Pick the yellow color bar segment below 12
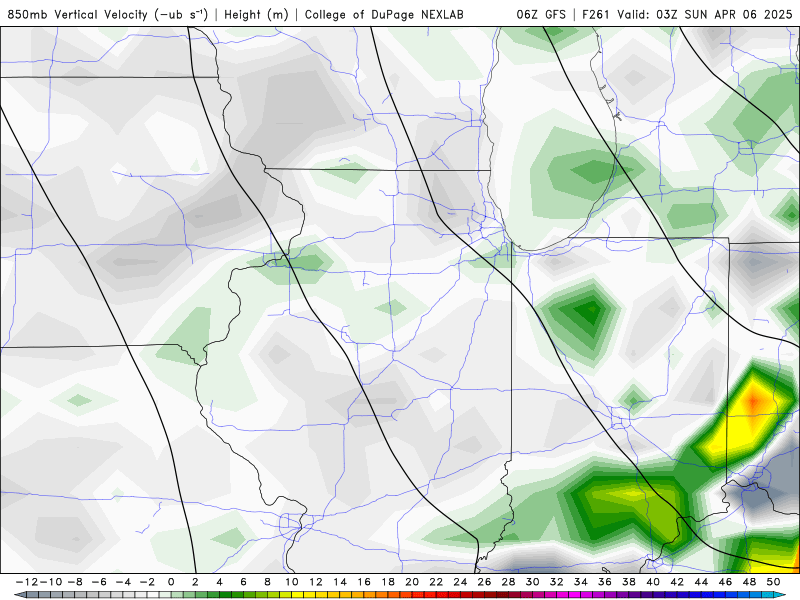Image resolution: width=800 pixels, height=600 pixels. tap(321, 595)
